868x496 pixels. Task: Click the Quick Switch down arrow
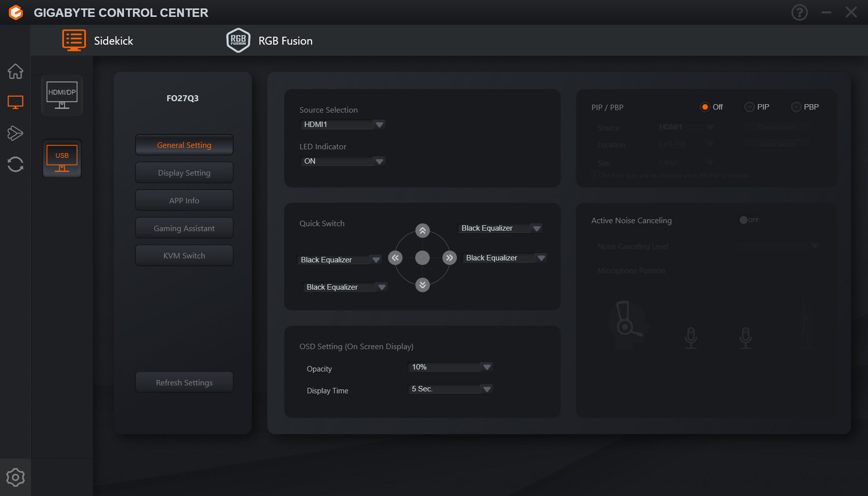point(423,285)
